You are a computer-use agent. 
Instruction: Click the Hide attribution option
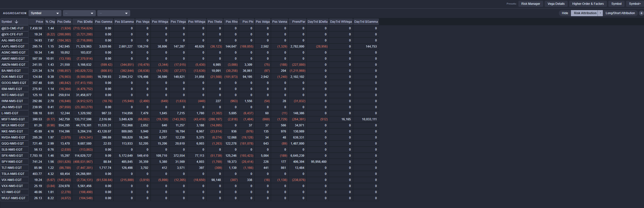point(565,13)
